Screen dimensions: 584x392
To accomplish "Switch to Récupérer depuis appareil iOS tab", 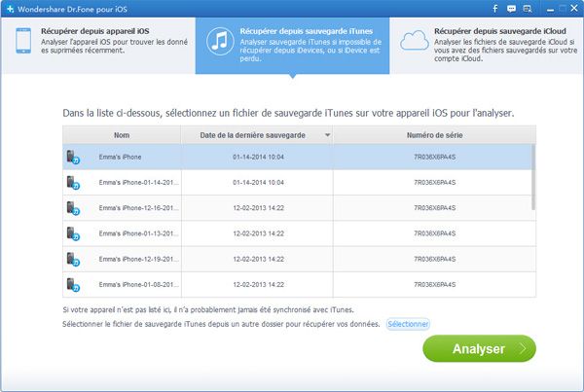I will click(98, 46).
